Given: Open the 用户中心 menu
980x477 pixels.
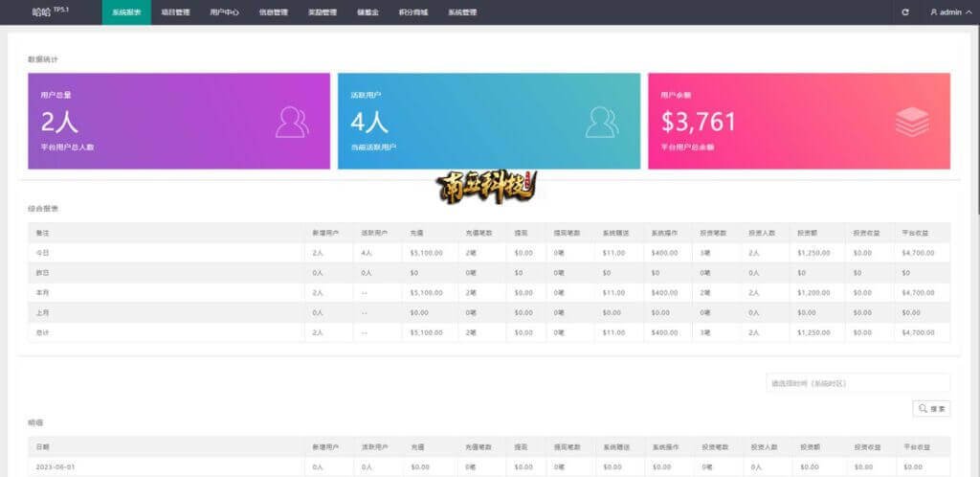Looking at the screenshot, I should [224, 12].
